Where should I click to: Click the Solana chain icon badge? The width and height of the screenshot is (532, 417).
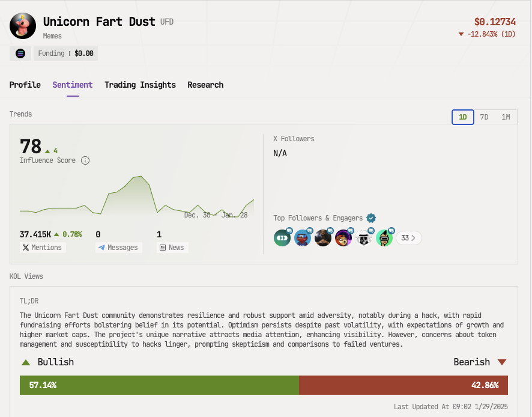[x=20, y=53]
